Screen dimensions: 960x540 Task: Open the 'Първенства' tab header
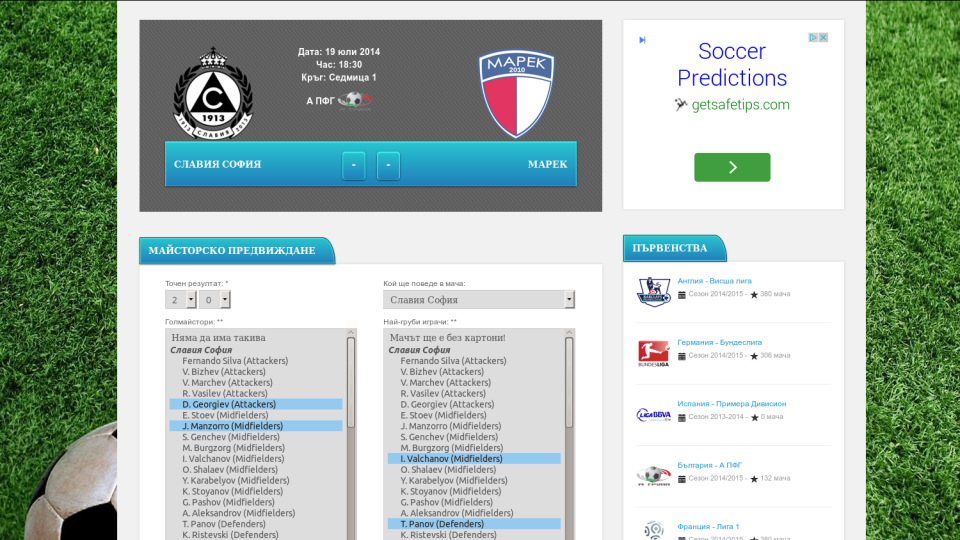674,248
